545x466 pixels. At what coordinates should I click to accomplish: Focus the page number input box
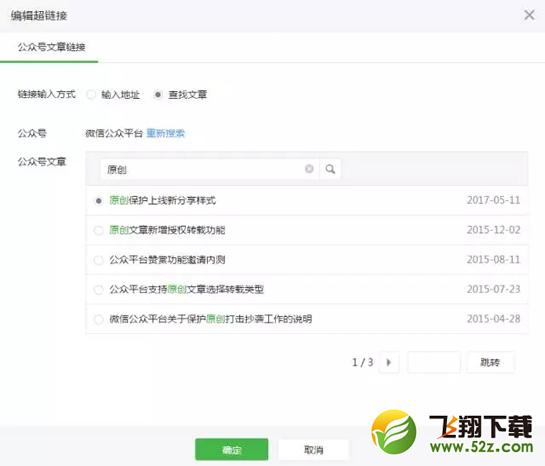[434, 362]
